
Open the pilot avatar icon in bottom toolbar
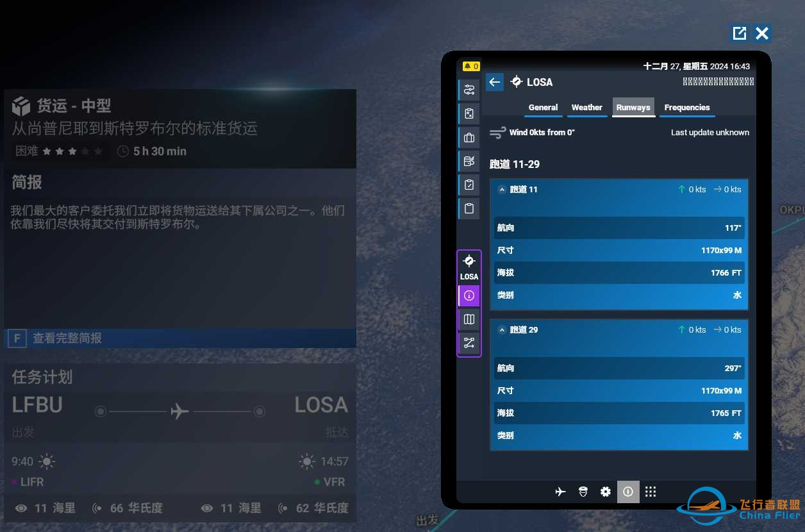(x=583, y=492)
